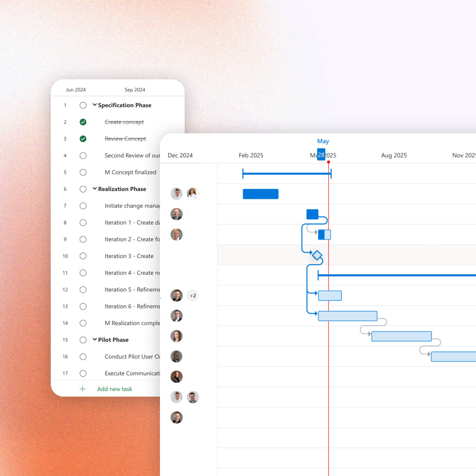The width and height of the screenshot is (476, 476).
Task: Uncheck the completed Review Concept task
Action: pyautogui.click(x=83, y=139)
